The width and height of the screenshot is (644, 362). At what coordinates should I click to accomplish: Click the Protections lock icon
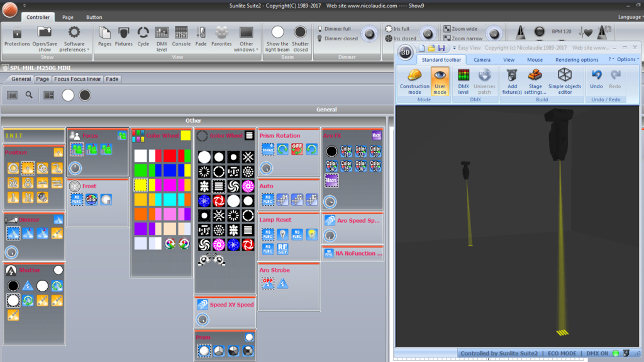tap(17, 37)
